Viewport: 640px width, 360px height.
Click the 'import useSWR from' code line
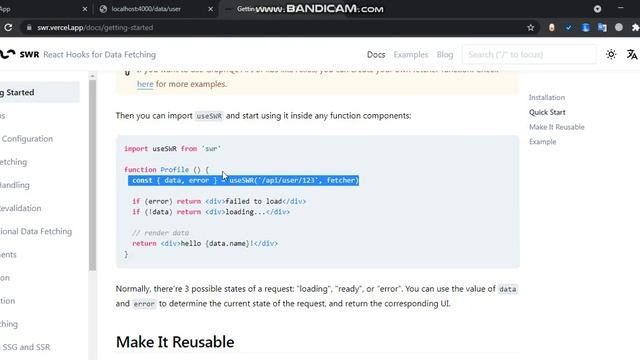172,149
